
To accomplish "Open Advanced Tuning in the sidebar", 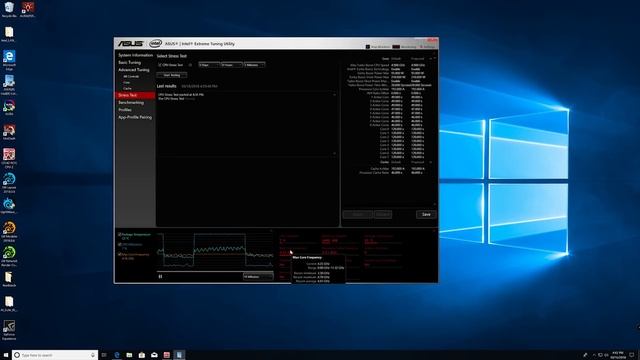I will 133,70.
